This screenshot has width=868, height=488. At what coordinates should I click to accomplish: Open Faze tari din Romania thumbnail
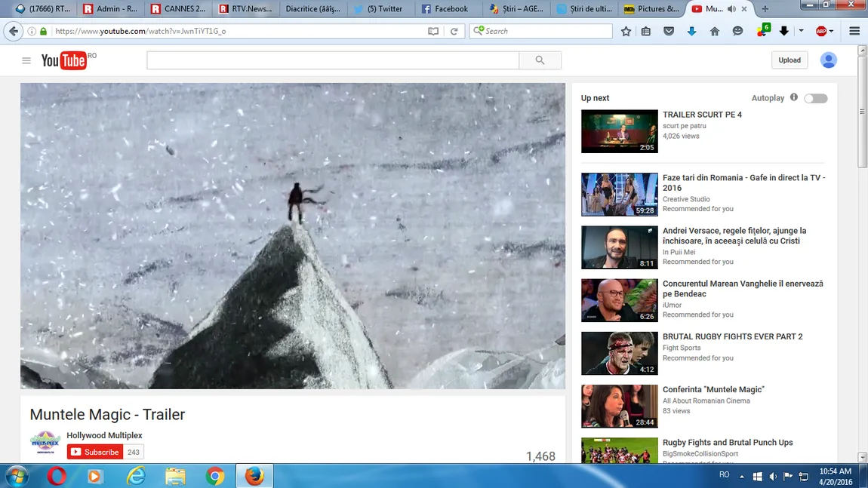[620, 194]
